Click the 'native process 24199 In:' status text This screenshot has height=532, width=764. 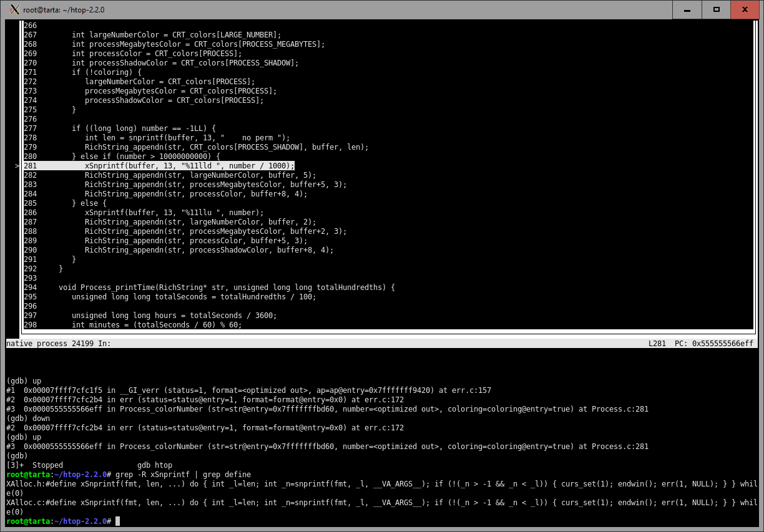(58, 344)
